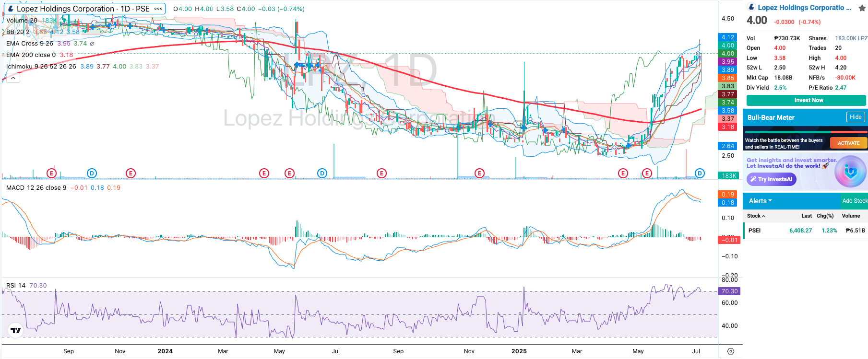Click the purple 70.30 RSI axis label

pos(729,291)
